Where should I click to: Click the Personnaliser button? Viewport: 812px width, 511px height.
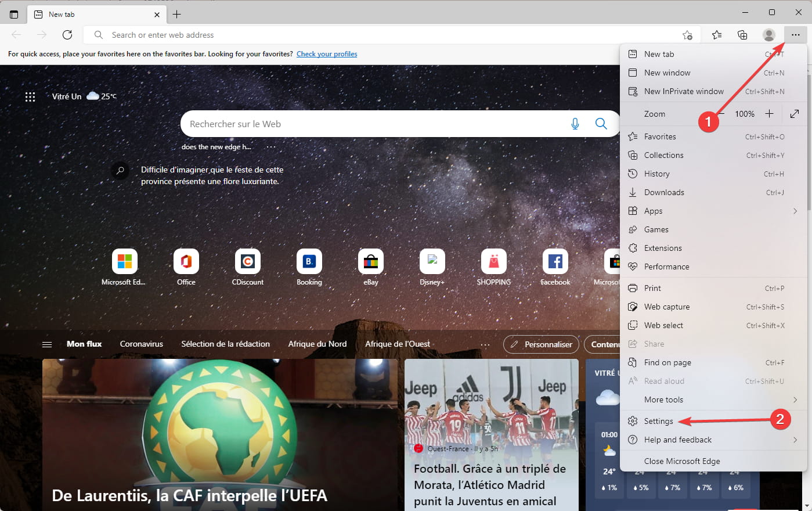click(541, 344)
